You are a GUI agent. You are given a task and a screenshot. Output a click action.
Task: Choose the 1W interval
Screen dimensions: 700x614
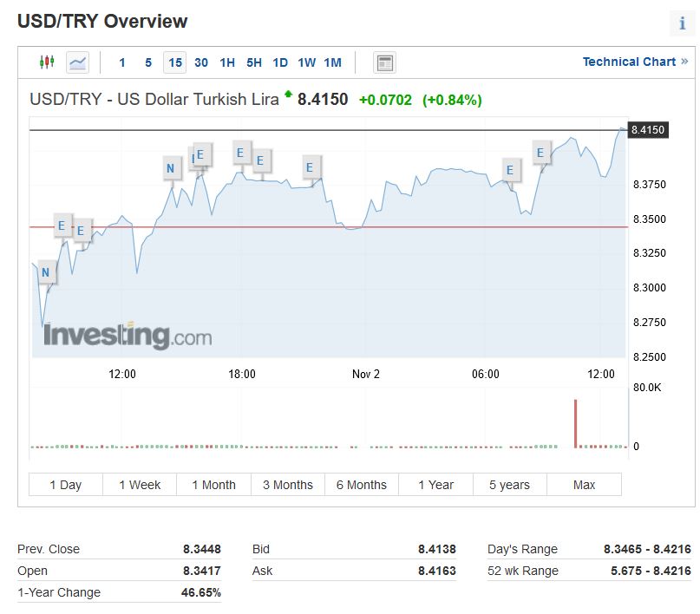[x=307, y=62]
